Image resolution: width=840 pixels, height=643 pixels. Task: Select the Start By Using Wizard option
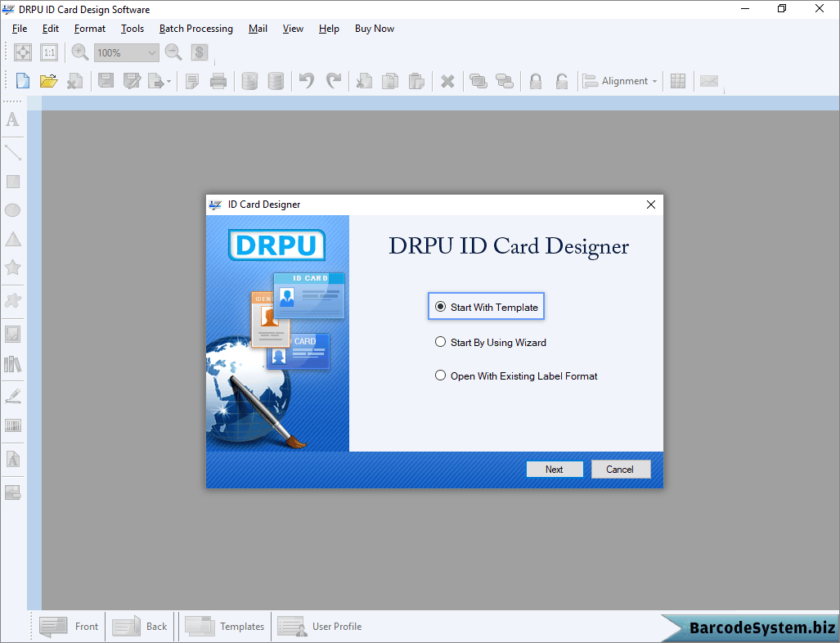[491, 343]
